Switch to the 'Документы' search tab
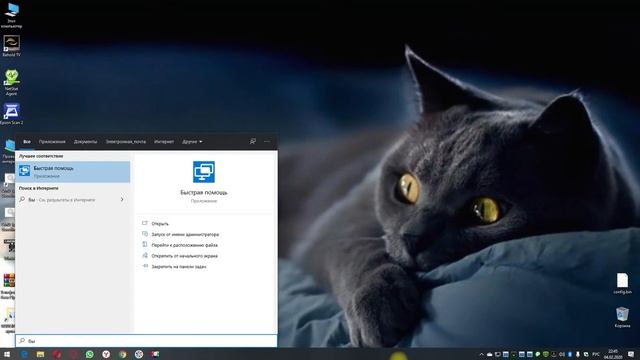 pos(85,142)
